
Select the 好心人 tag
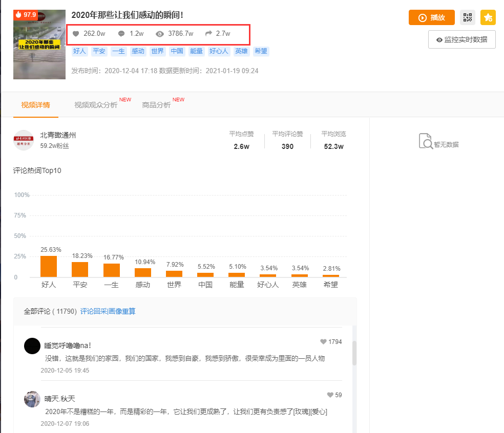click(219, 51)
